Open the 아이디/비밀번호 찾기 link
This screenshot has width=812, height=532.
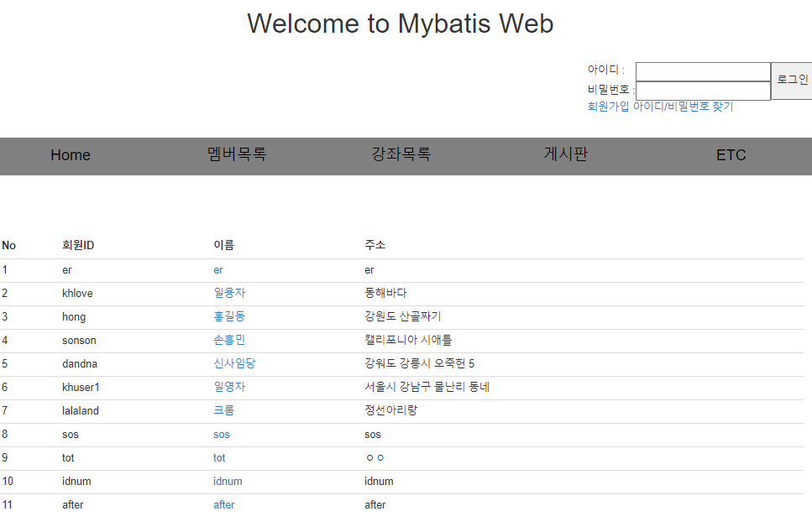[683, 107]
